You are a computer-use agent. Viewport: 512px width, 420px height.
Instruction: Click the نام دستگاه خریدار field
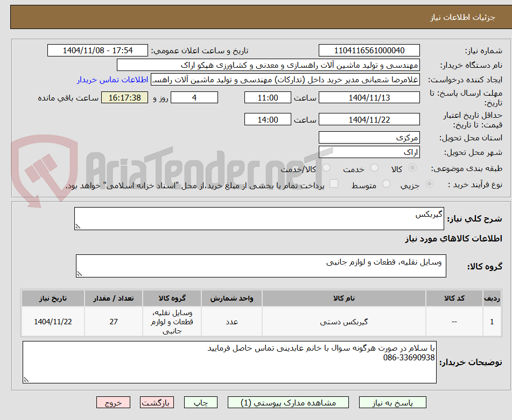pos(268,65)
